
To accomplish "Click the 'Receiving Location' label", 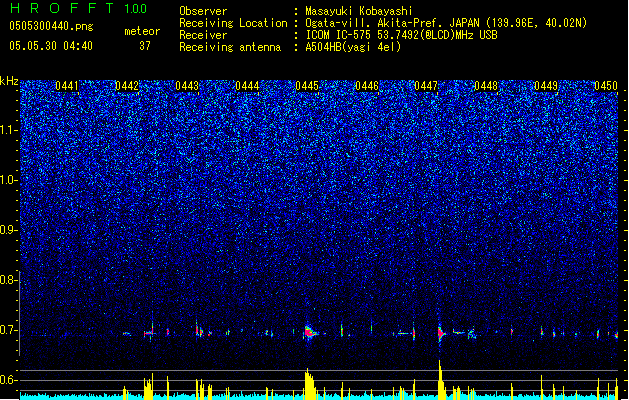I will click(233, 23).
